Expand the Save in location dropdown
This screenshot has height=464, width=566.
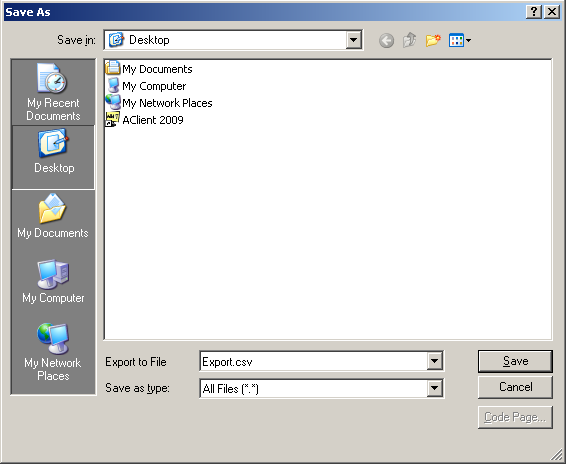point(353,40)
